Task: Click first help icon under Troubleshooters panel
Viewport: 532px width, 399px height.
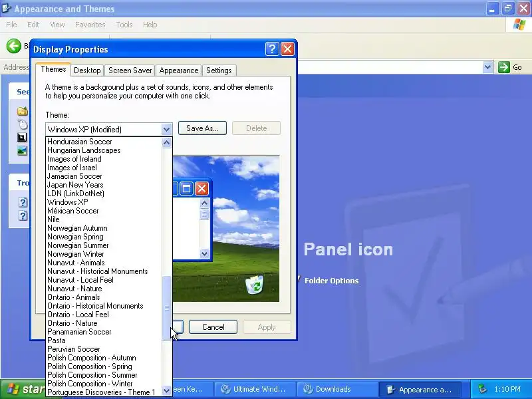Action: tap(23, 203)
